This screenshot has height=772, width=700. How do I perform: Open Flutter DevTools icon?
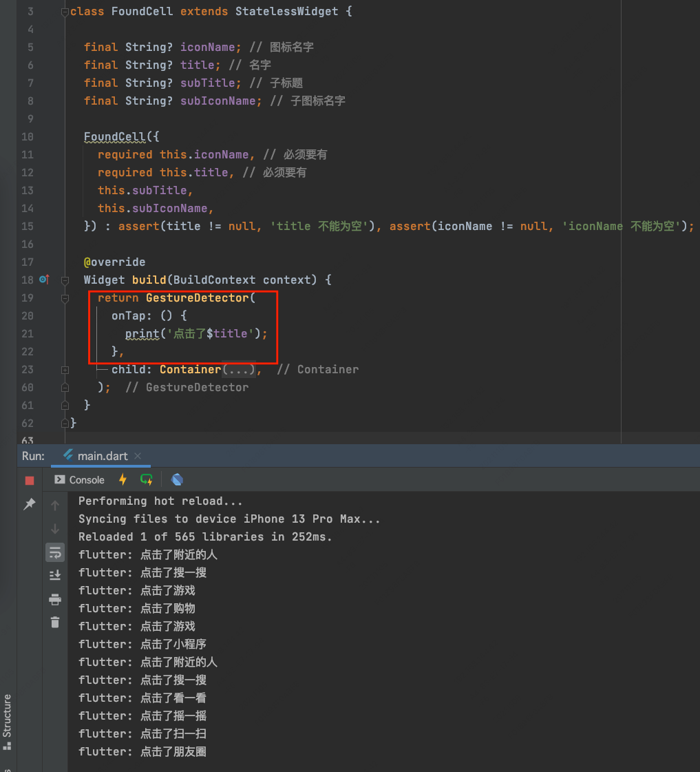(x=177, y=479)
